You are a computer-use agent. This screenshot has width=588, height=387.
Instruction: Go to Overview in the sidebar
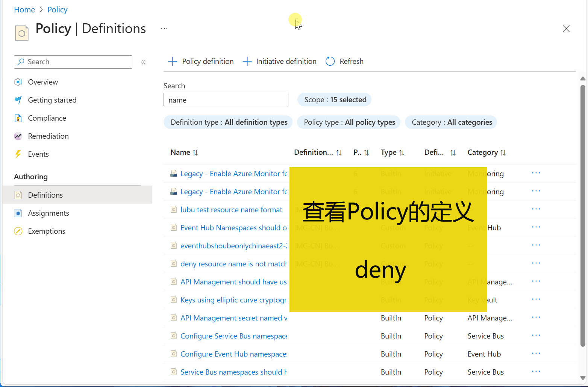tap(43, 82)
